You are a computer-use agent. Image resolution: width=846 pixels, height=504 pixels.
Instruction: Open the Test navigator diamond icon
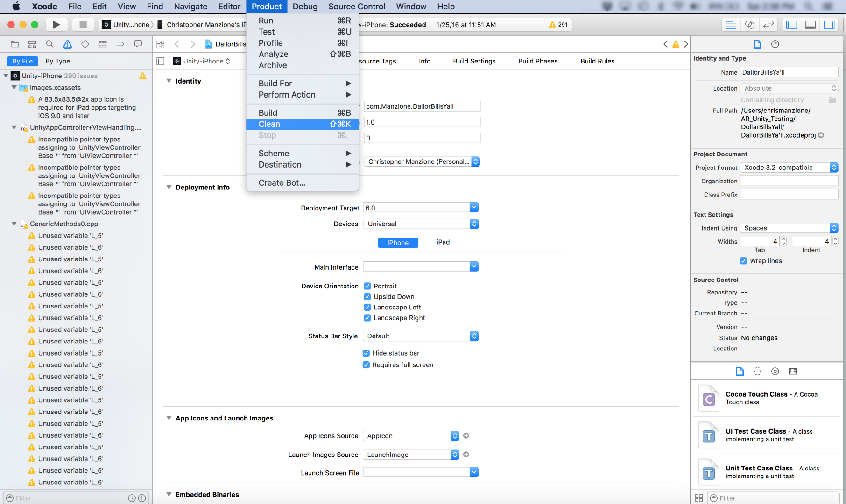click(x=85, y=44)
